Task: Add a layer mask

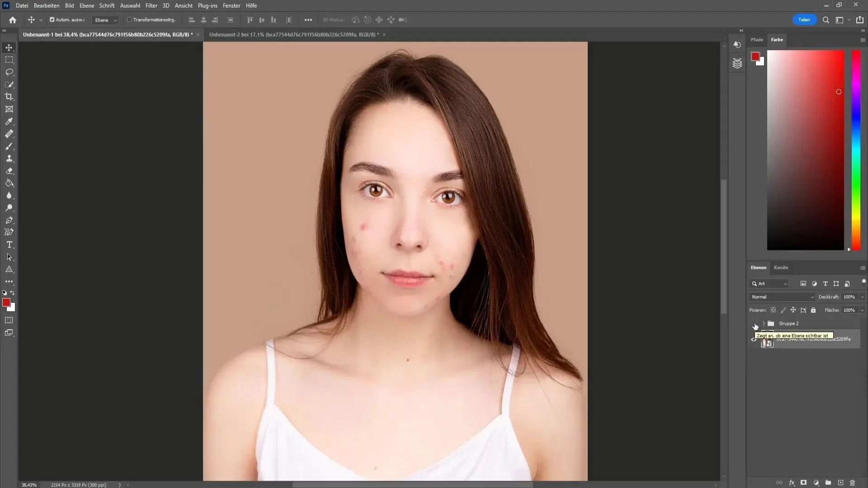Action: pyautogui.click(x=803, y=483)
